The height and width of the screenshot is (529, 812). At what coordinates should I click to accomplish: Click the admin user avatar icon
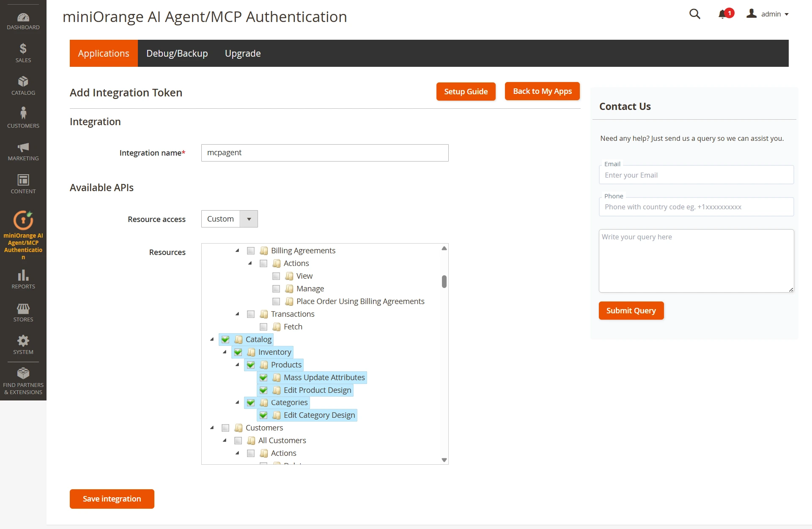[x=752, y=14]
